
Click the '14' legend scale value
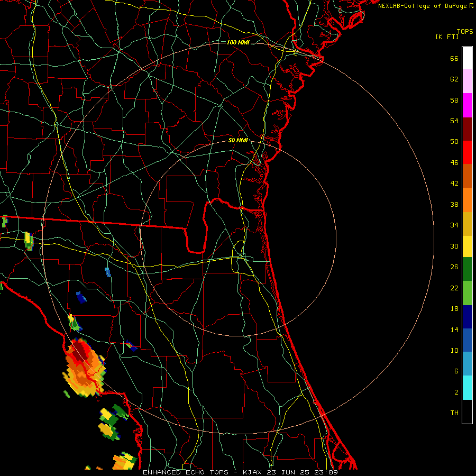[454, 329]
